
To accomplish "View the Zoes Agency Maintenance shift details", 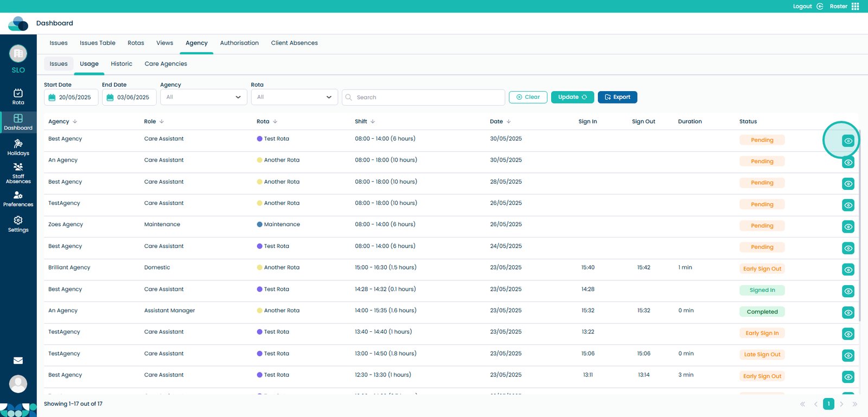I will (x=848, y=227).
